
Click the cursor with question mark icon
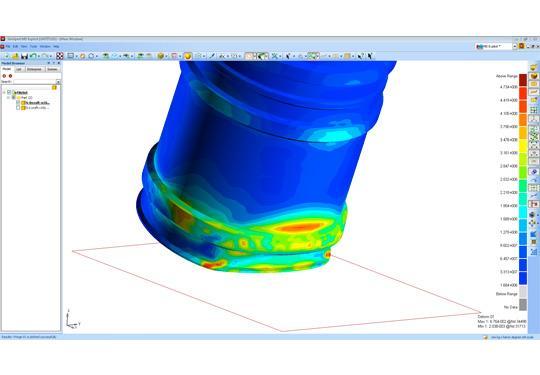pos(360,56)
